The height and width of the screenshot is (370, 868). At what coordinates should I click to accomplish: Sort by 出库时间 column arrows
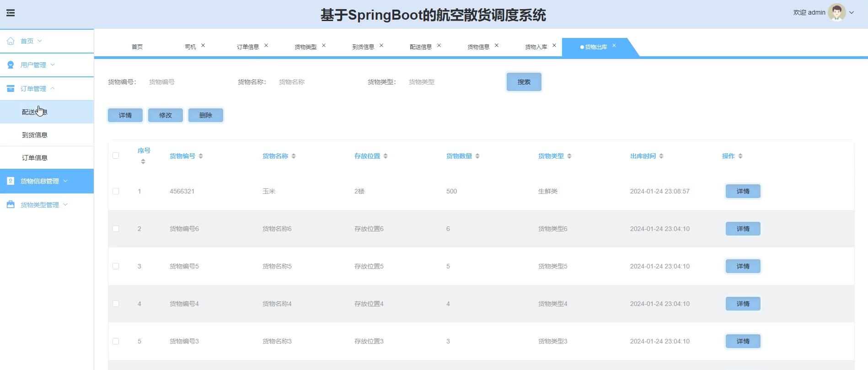click(x=661, y=156)
